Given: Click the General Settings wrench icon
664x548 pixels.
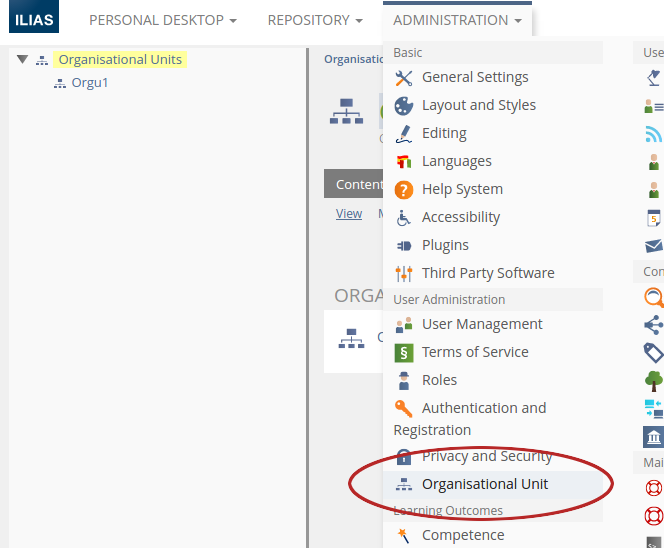Looking at the screenshot, I should 404,78.
